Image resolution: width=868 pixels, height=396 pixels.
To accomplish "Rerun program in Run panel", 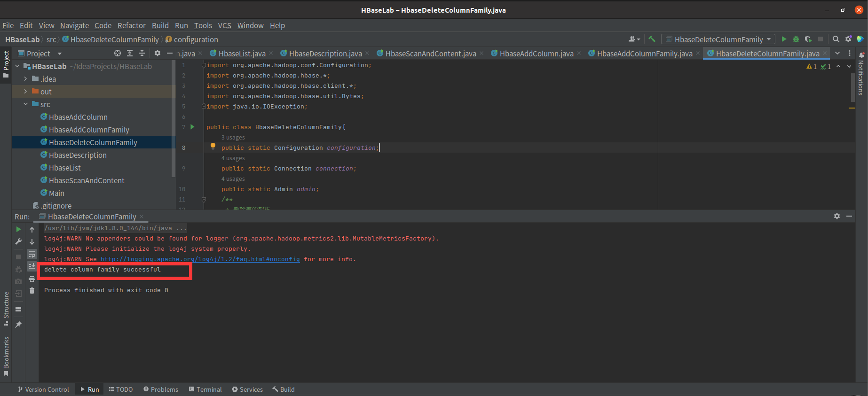I will point(18,229).
